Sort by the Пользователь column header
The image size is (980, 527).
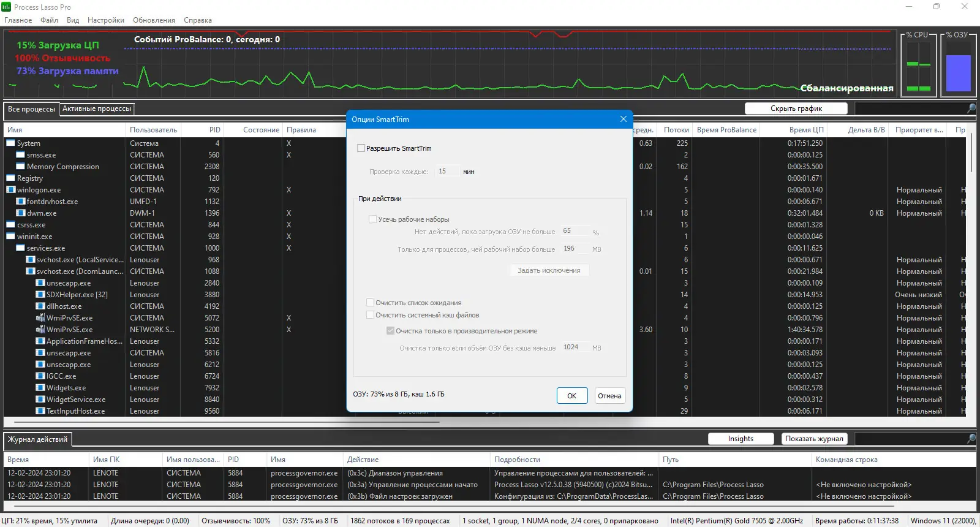coord(153,130)
